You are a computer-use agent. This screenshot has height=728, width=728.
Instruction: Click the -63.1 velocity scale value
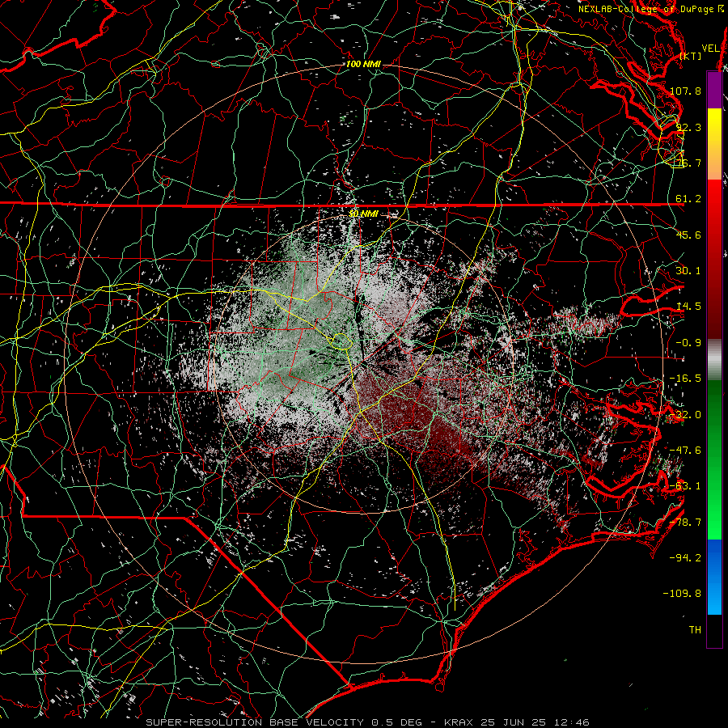coord(685,486)
